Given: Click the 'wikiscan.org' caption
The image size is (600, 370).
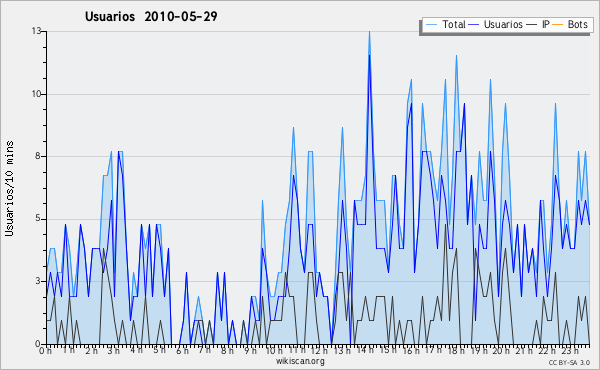Looking at the screenshot, I should 300,361.
